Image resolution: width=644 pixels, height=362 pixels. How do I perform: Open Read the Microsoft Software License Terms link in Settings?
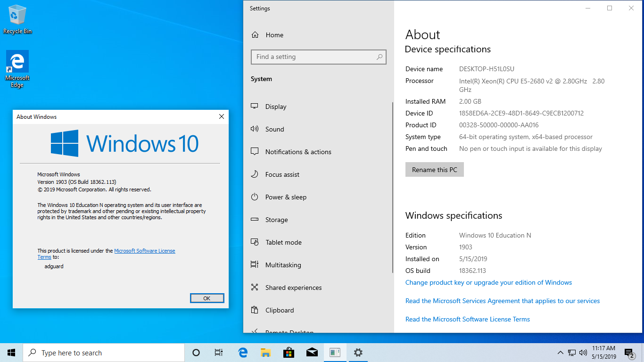pyautogui.click(x=468, y=319)
